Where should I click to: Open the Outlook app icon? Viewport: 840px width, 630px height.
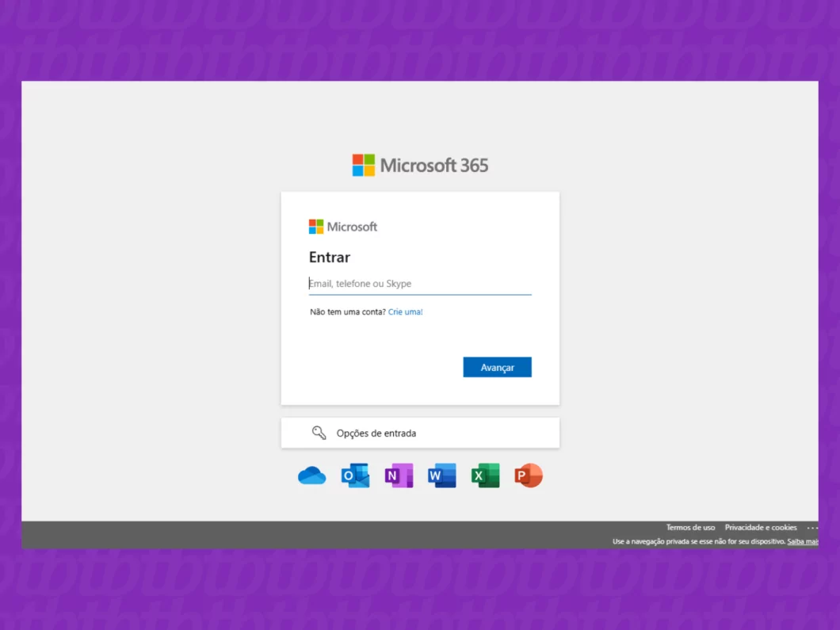tap(355, 475)
